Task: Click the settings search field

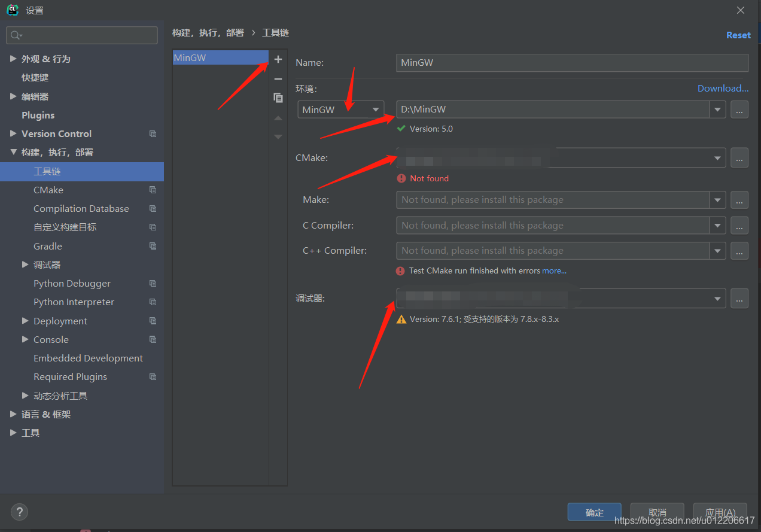Action: 82,35
